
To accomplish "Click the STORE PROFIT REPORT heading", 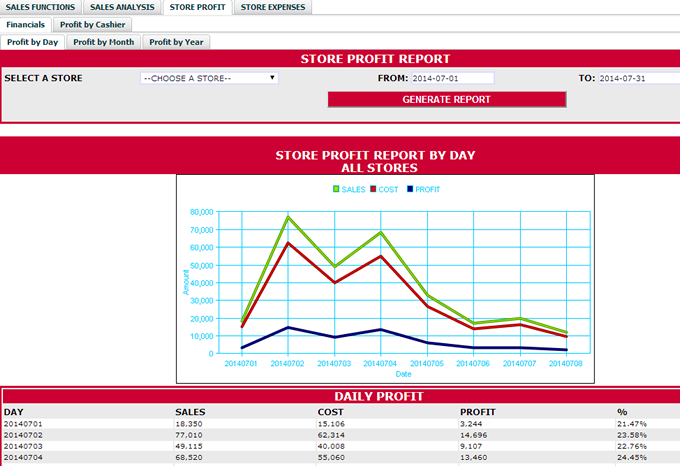I will tap(376, 59).
